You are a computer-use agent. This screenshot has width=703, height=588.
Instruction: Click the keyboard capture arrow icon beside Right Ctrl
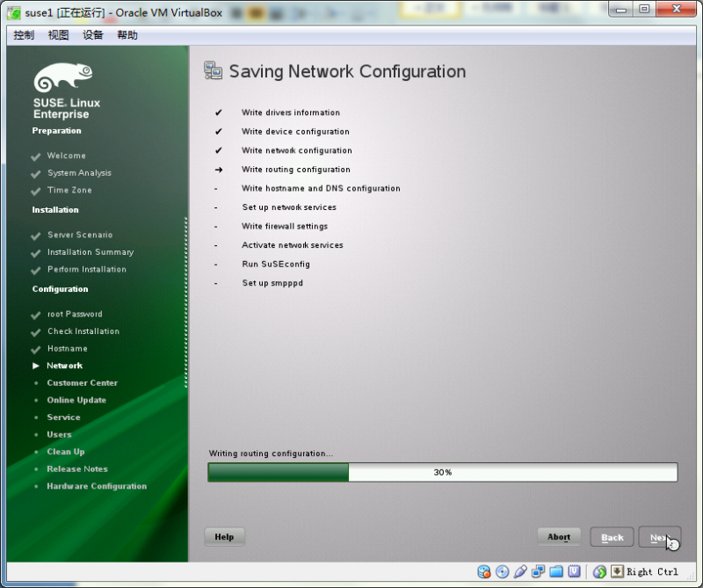point(616,571)
